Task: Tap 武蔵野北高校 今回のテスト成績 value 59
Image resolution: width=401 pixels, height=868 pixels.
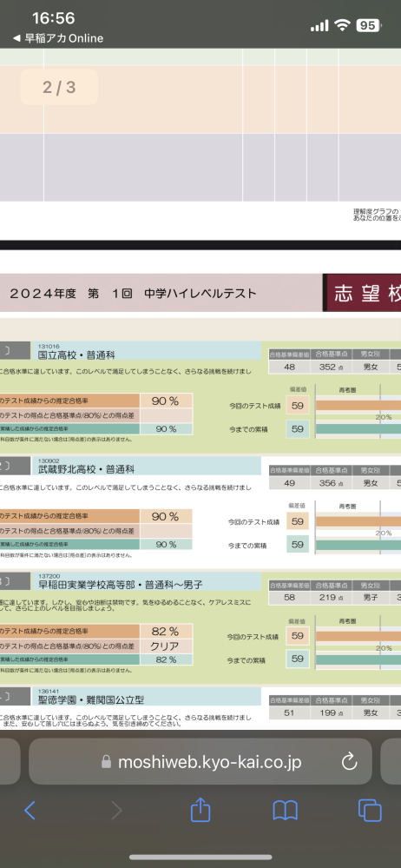Action: pyautogui.click(x=298, y=521)
